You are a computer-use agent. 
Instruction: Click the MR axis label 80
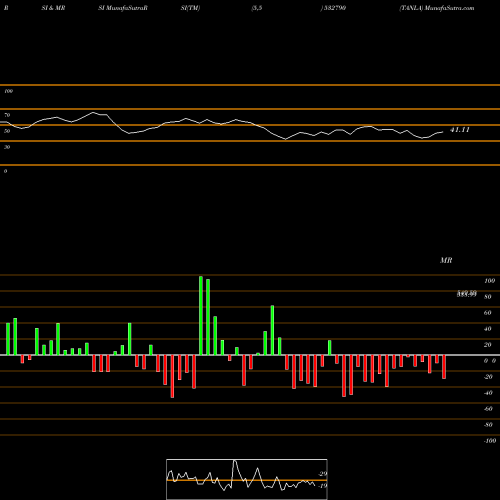(x=487, y=297)
